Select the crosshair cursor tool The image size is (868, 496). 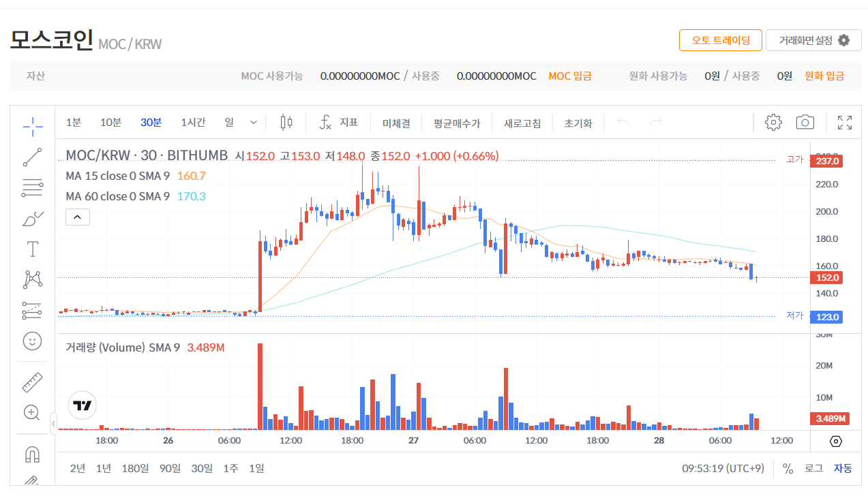[x=32, y=125]
